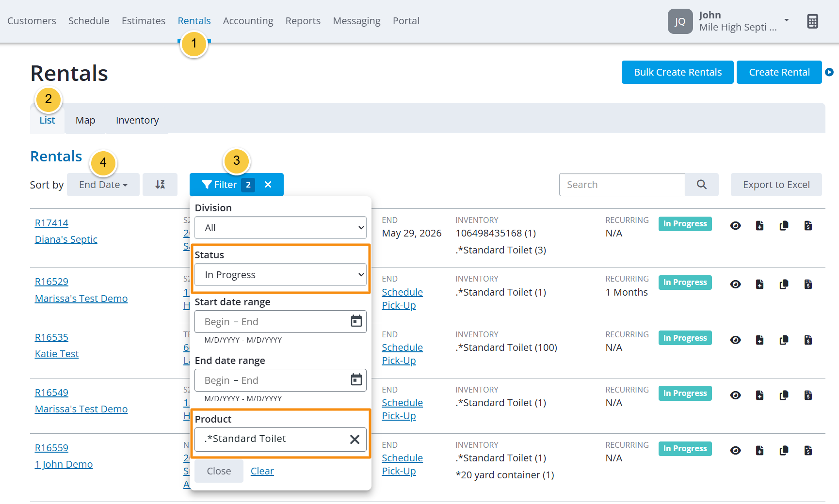Open Diana's Septic customer link
Image resolution: width=839 pixels, height=504 pixels.
point(66,239)
